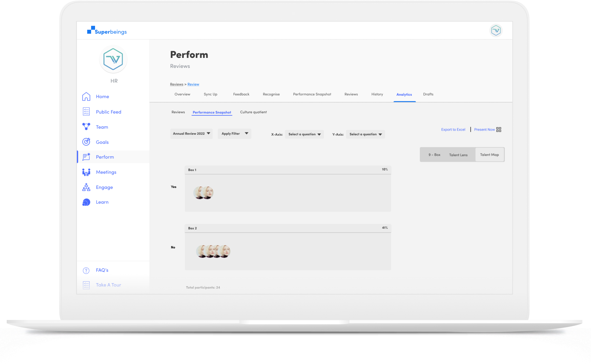Switch view to 9 - Box
The image size is (591, 364).
434,155
